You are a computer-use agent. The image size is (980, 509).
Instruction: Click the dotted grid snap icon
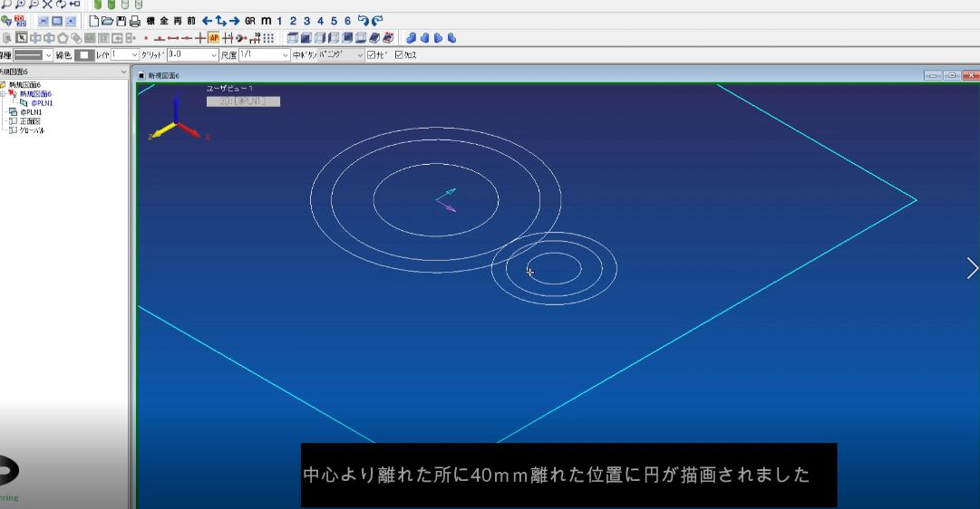[x=268, y=38]
